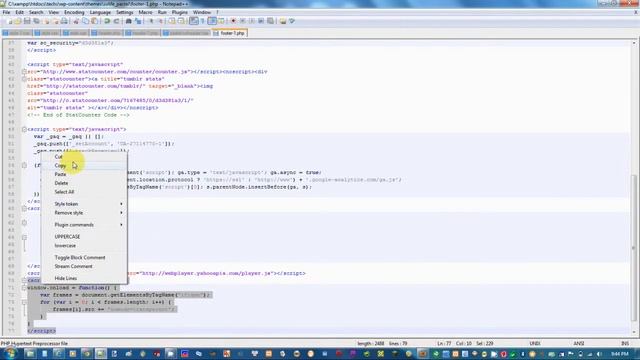Click the User Defined Language icon
This screenshot has height=360, width=640.
click(x=221, y=21)
